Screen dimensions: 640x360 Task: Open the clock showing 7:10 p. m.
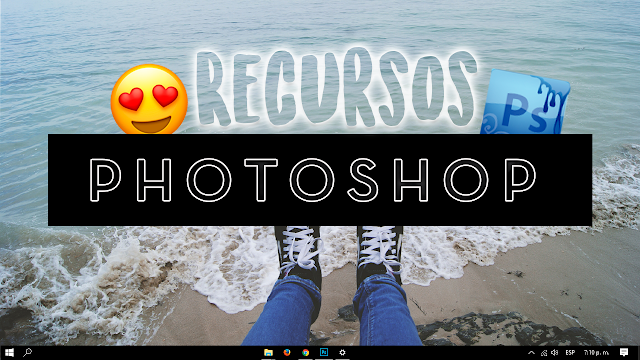coord(596,353)
